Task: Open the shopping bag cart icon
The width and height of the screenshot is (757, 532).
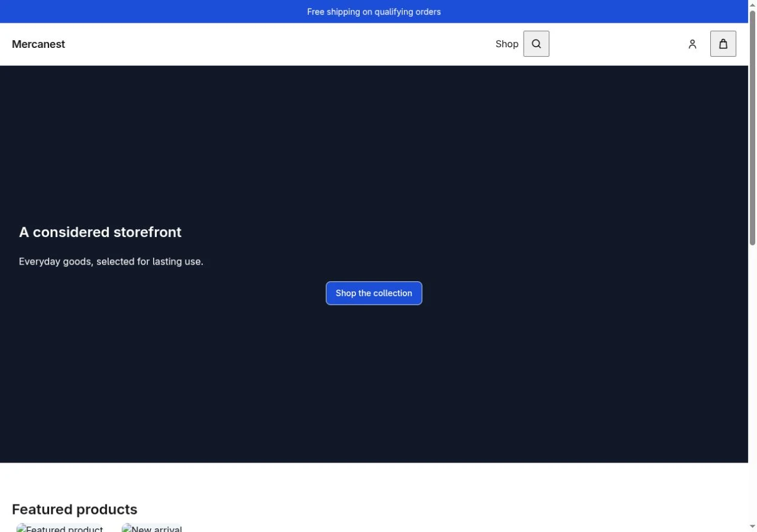Action: 723,44
